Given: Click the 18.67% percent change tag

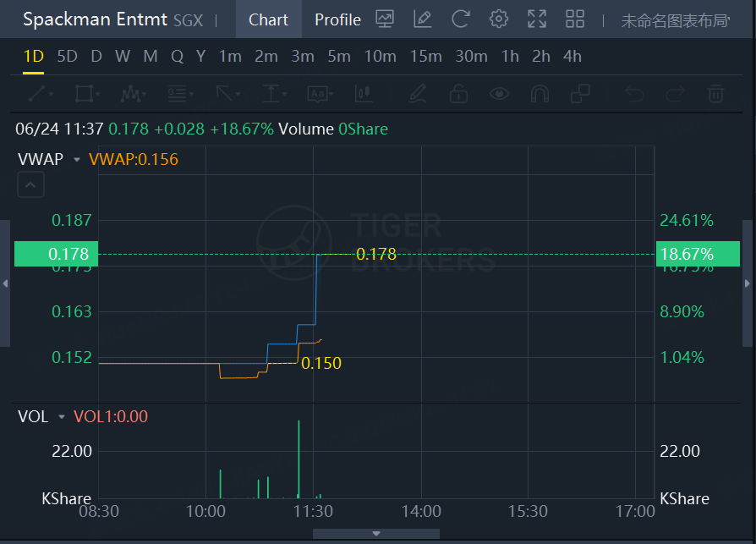Looking at the screenshot, I should click(698, 254).
